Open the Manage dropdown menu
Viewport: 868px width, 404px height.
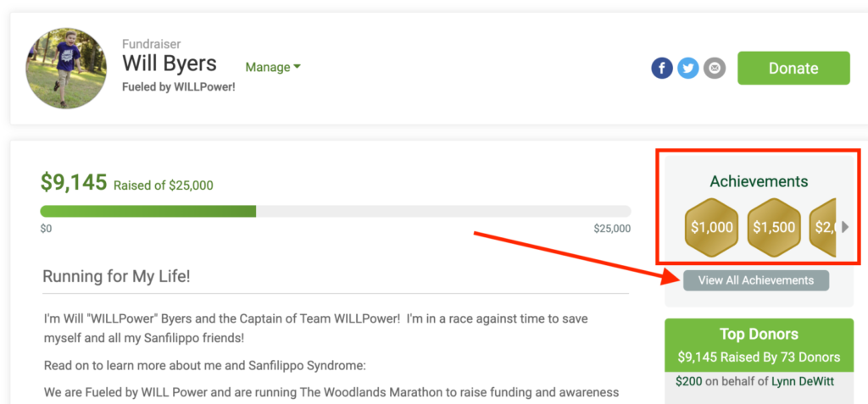(273, 67)
